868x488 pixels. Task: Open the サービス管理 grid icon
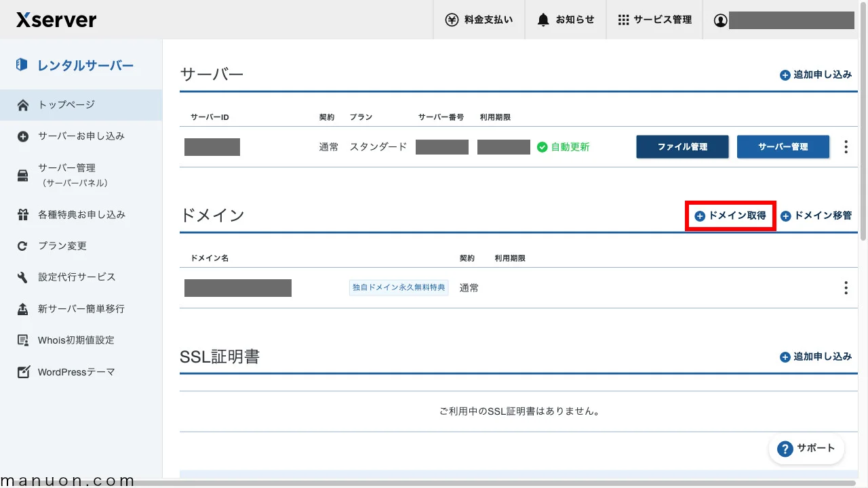(x=623, y=20)
